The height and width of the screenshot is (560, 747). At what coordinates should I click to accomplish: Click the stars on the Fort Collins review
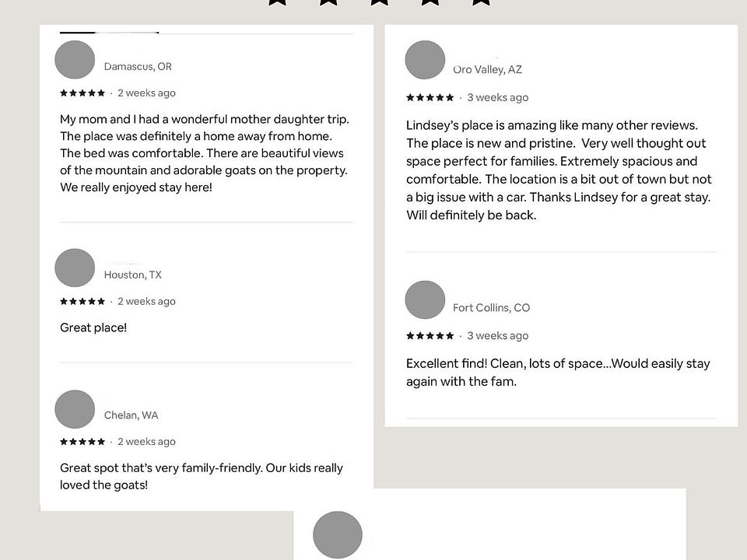click(430, 336)
